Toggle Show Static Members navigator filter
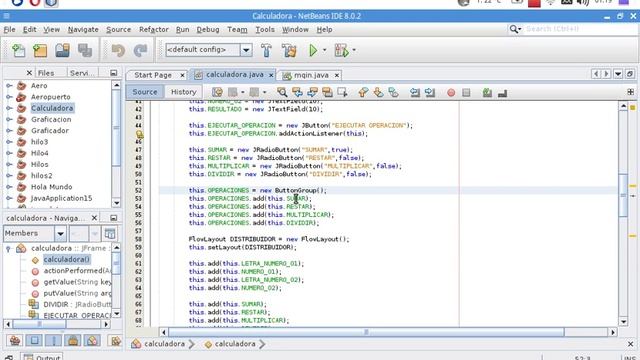The width and height of the screenshot is (640, 360). (x=53, y=340)
